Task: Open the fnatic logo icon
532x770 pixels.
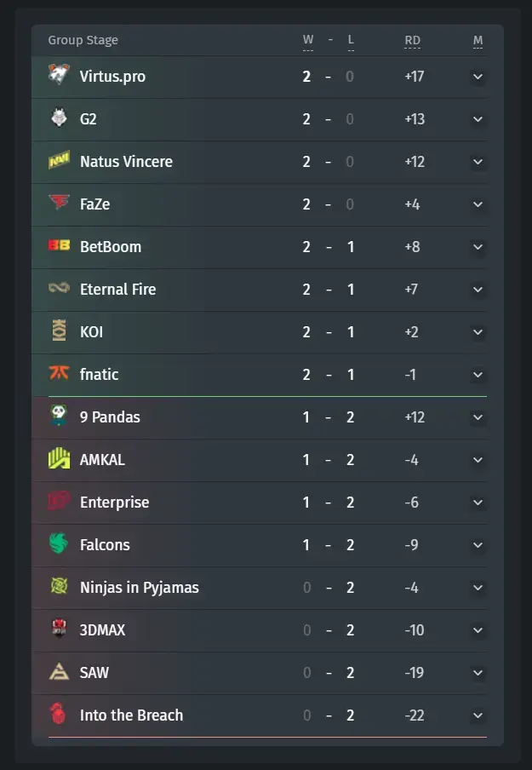Action: click(59, 373)
